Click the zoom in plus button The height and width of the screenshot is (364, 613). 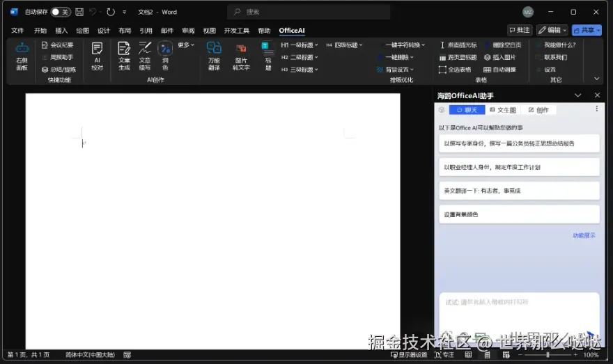click(575, 355)
